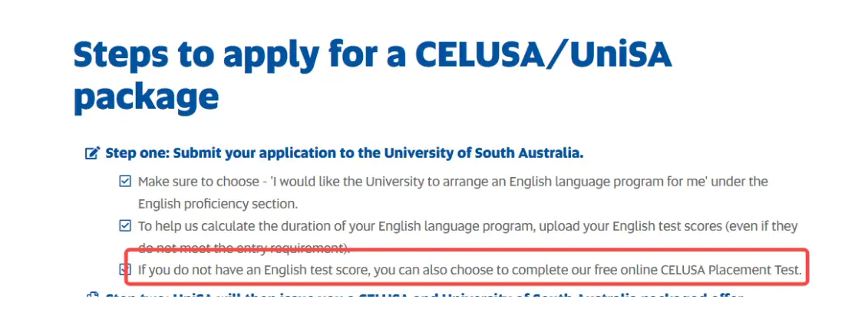The image size is (868, 335).
Task: Click the 'English proficiency section.' line
Action: pos(218,204)
